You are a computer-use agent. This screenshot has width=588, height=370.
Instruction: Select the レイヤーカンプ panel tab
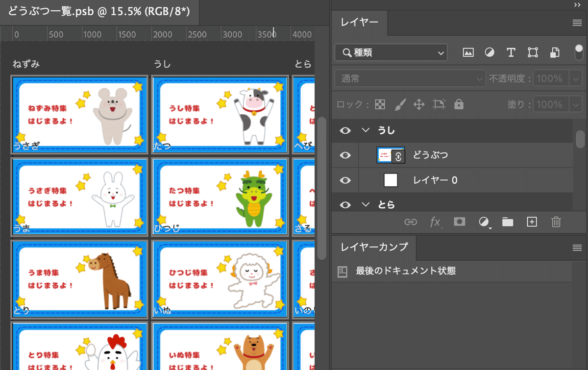(374, 247)
